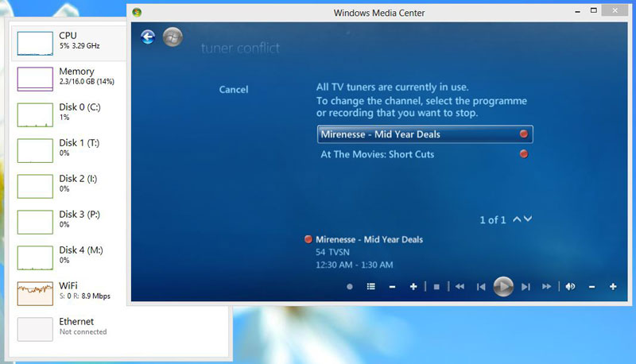Mute audio with the speaker icon

(570, 287)
